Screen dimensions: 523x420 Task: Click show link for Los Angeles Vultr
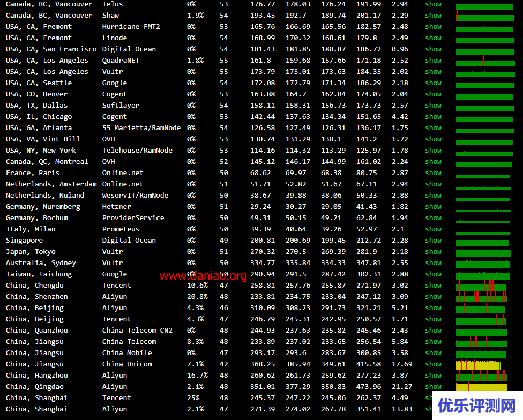[433, 72]
